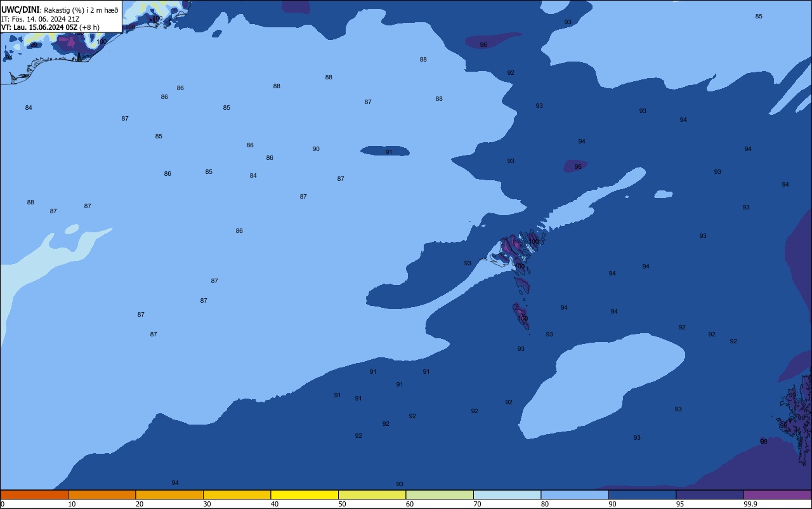Click the '10' legend tick label

72,504
